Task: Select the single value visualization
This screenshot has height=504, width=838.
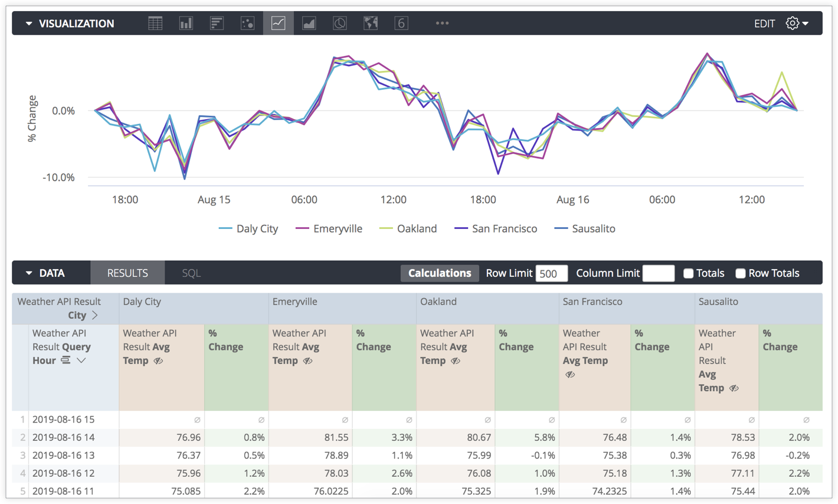Action: coord(401,22)
